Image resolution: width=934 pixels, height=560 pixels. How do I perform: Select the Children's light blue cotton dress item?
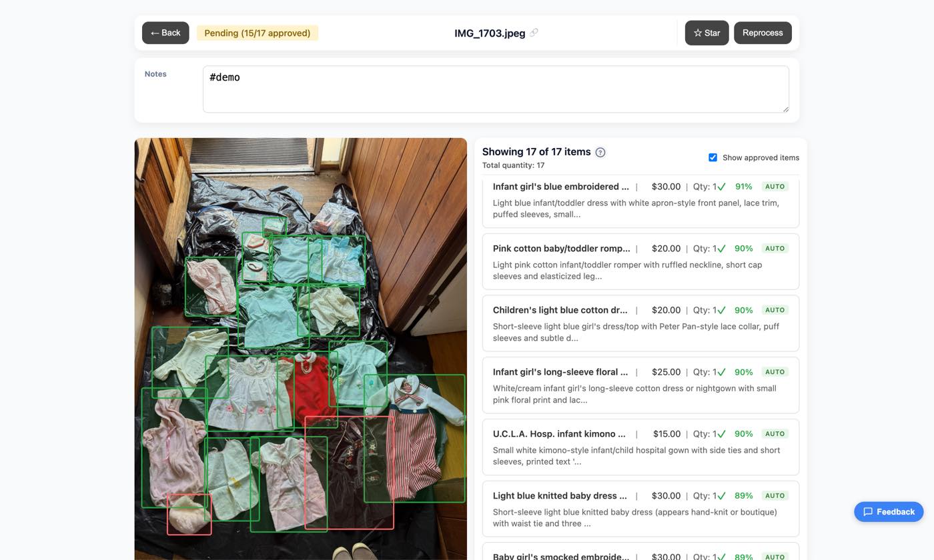tap(640, 323)
